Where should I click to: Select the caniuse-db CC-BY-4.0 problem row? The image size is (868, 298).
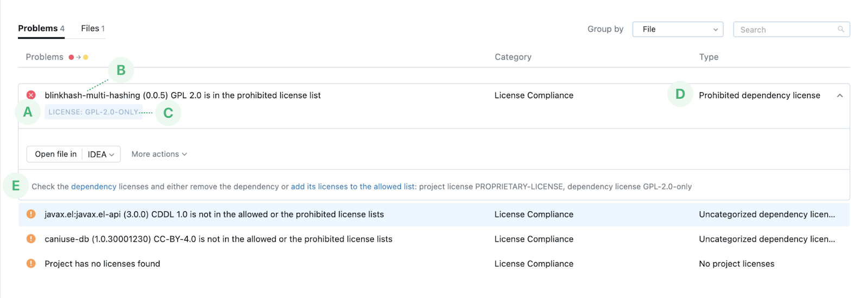click(218, 239)
